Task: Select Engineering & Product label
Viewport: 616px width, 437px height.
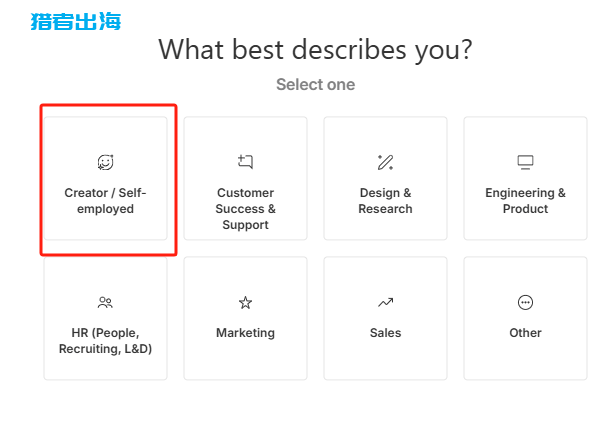Action: click(x=525, y=201)
